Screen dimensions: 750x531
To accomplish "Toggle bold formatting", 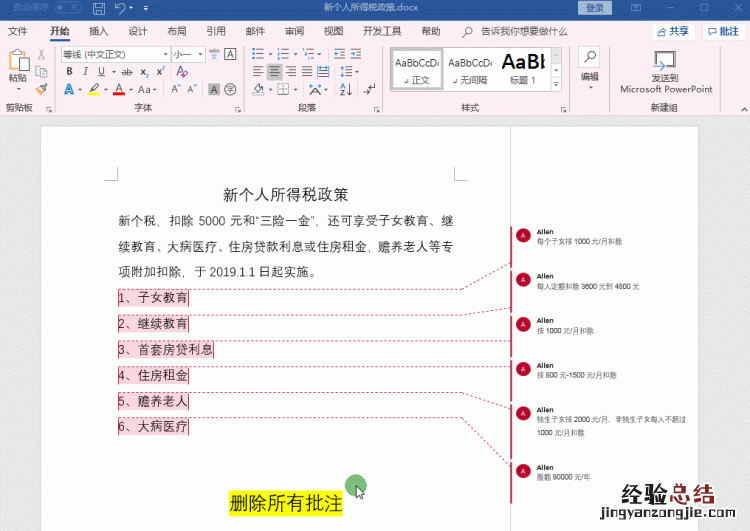I will (70, 72).
